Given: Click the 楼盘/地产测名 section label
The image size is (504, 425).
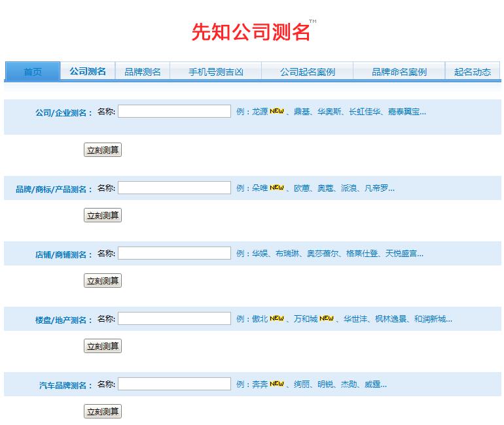Looking at the screenshot, I should (63, 320).
